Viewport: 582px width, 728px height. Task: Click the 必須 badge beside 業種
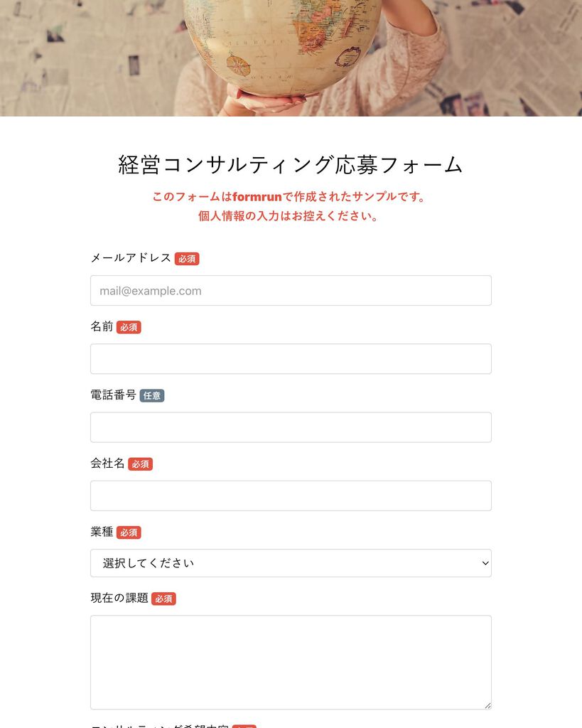click(129, 532)
